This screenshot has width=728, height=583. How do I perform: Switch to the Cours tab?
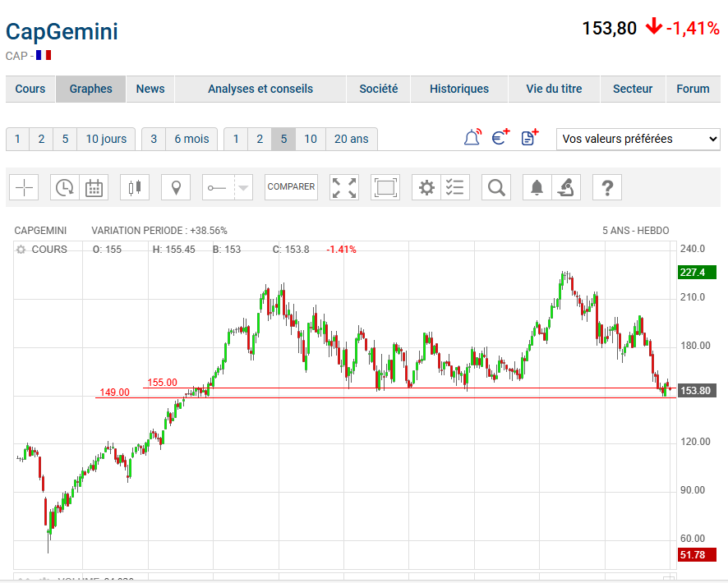(x=30, y=89)
